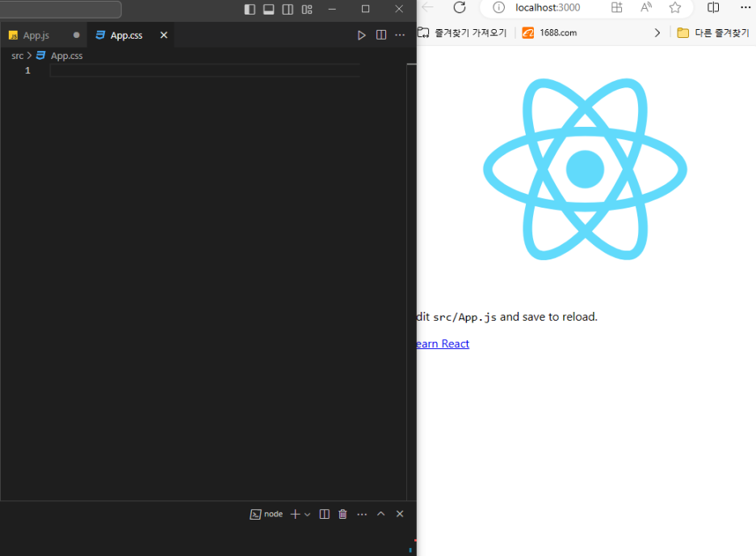Screen dimensions: 756x556
Task: Click line number 1 in gutter
Action: point(28,70)
